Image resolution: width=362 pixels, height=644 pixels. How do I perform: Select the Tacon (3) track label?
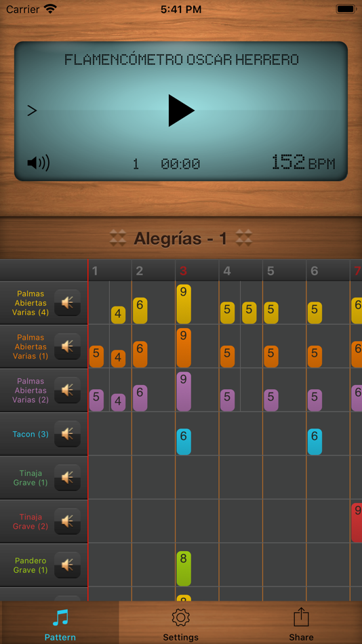pyautogui.click(x=31, y=434)
